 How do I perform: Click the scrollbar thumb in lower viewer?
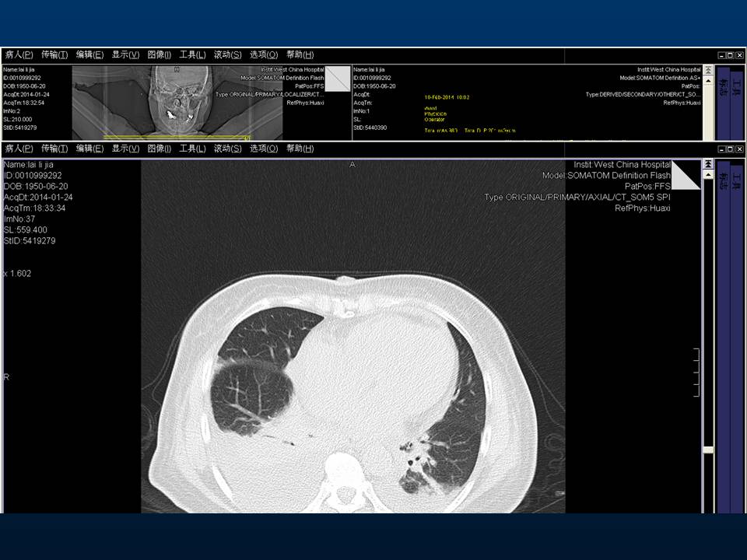(x=708, y=450)
